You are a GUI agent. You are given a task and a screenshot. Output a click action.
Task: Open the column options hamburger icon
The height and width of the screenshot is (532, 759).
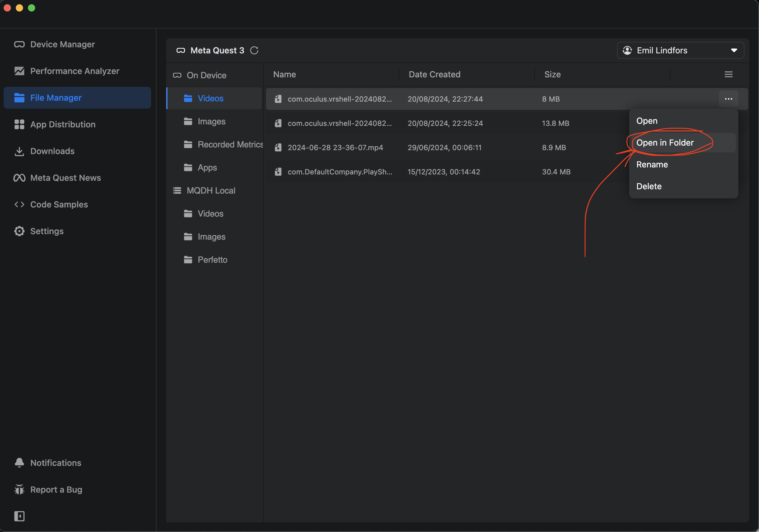(x=728, y=74)
